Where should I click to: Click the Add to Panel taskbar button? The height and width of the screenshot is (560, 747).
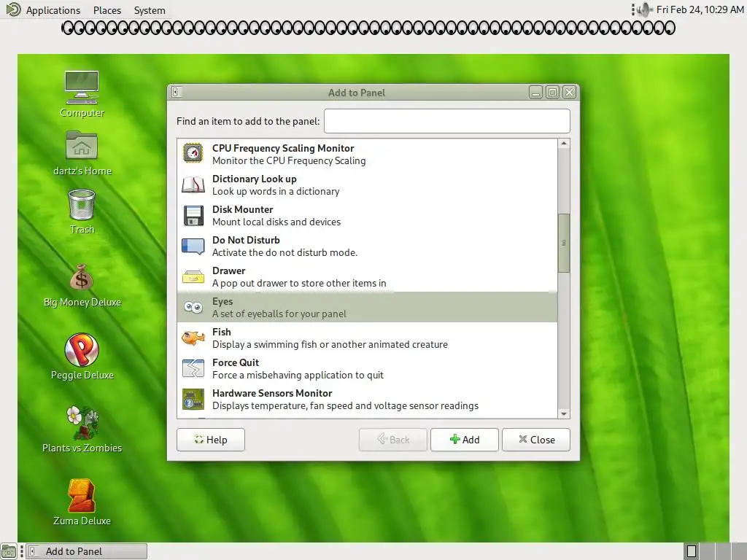[x=86, y=551]
